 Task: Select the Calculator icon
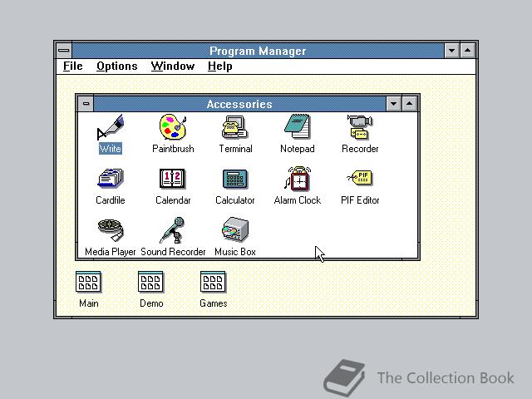[x=235, y=179]
